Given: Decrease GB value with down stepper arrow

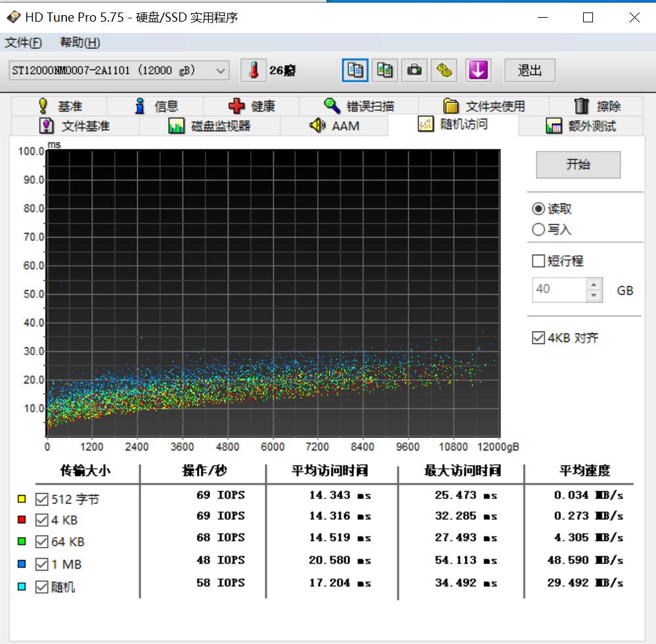Looking at the screenshot, I should (593, 295).
